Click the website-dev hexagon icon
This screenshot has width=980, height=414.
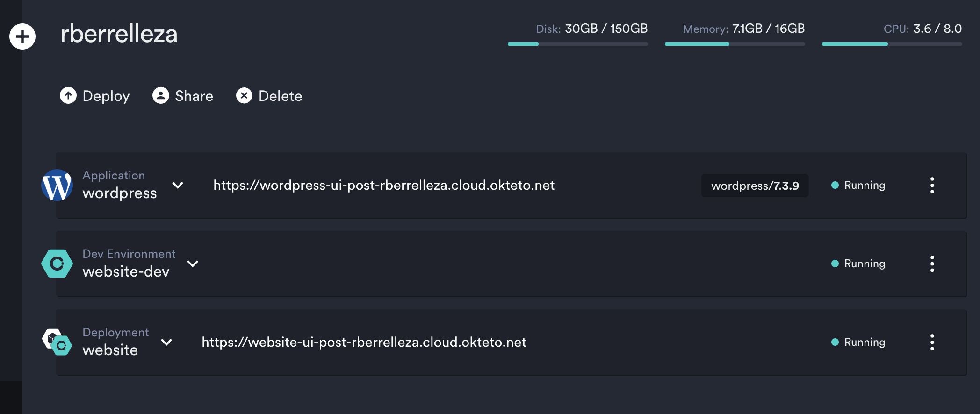tap(57, 264)
